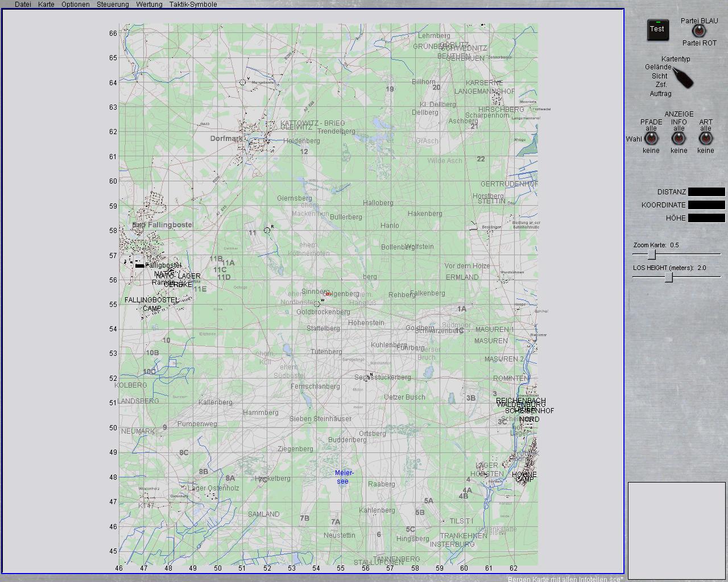Screen dimensions: 728x582
Task: Open the Datei menu
Action: [x=23, y=5]
